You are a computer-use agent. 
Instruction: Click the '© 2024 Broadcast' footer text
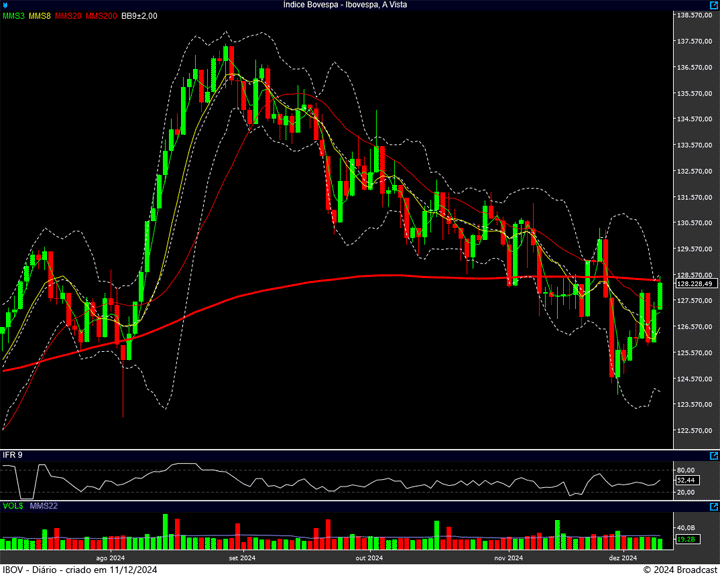(x=678, y=569)
